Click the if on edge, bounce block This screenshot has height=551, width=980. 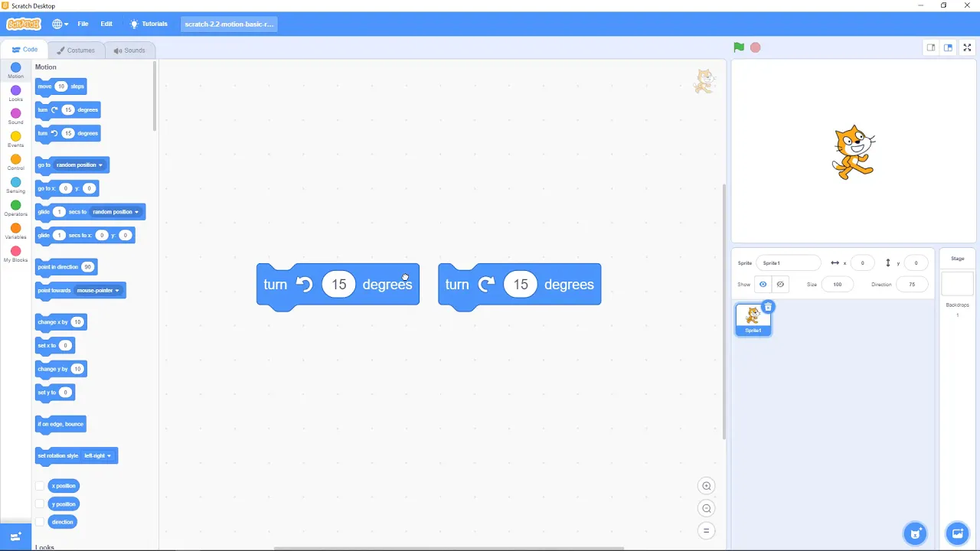[60, 425]
